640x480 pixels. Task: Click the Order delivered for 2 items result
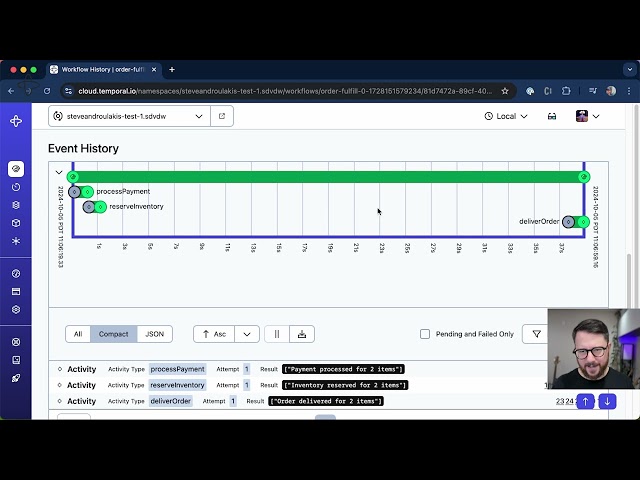click(x=326, y=401)
